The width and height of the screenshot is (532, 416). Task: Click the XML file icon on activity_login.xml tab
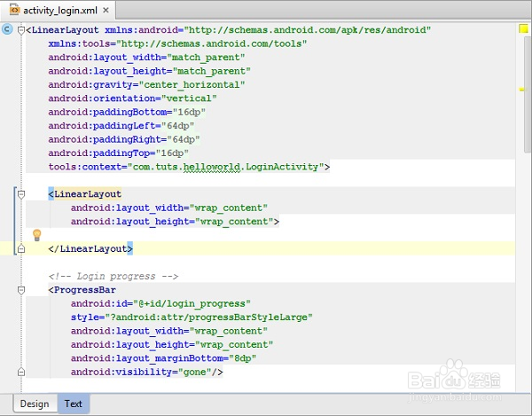(x=14, y=10)
